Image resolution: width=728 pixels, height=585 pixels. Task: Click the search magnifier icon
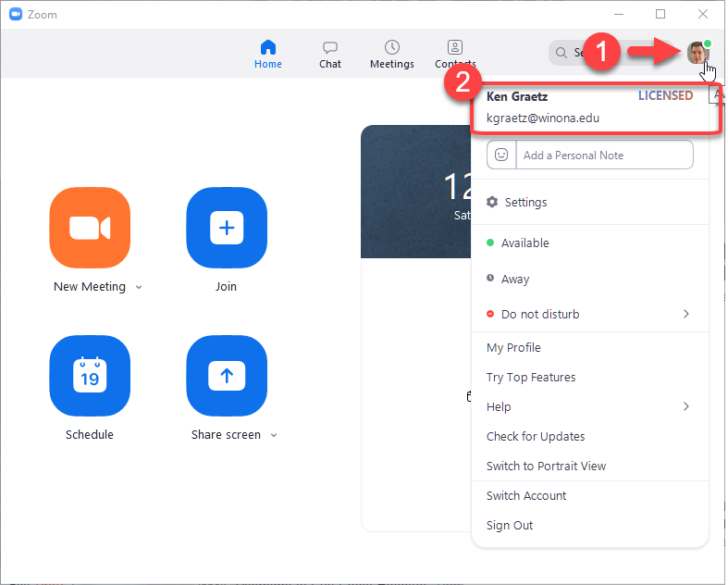561,53
